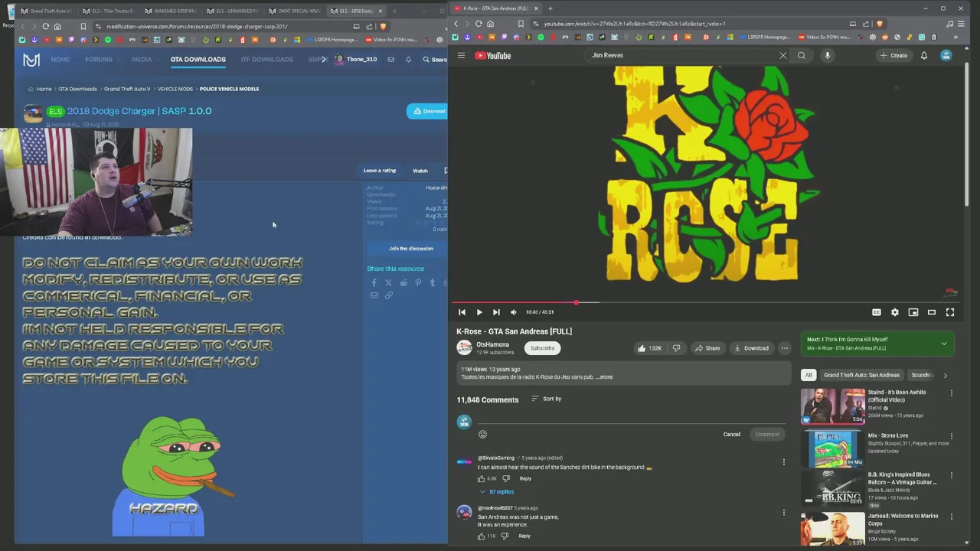The image size is (980, 551).
Task: Share the K-Rose video
Action: [707, 348]
